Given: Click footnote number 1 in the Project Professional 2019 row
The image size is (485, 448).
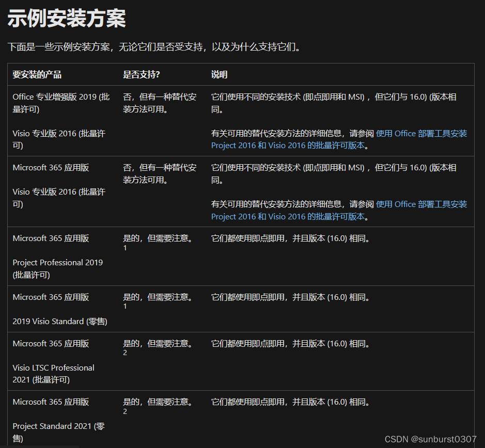Looking at the screenshot, I should coord(125,248).
